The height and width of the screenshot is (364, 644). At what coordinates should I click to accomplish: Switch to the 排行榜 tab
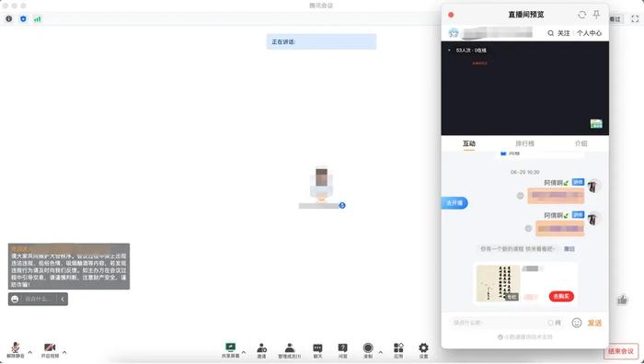pos(525,143)
